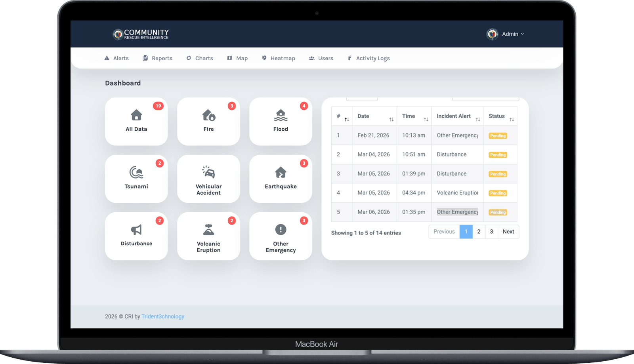Screen dimensions: 634x364
Task: Select page 1 in pagination
Action: tap(466, 232)
